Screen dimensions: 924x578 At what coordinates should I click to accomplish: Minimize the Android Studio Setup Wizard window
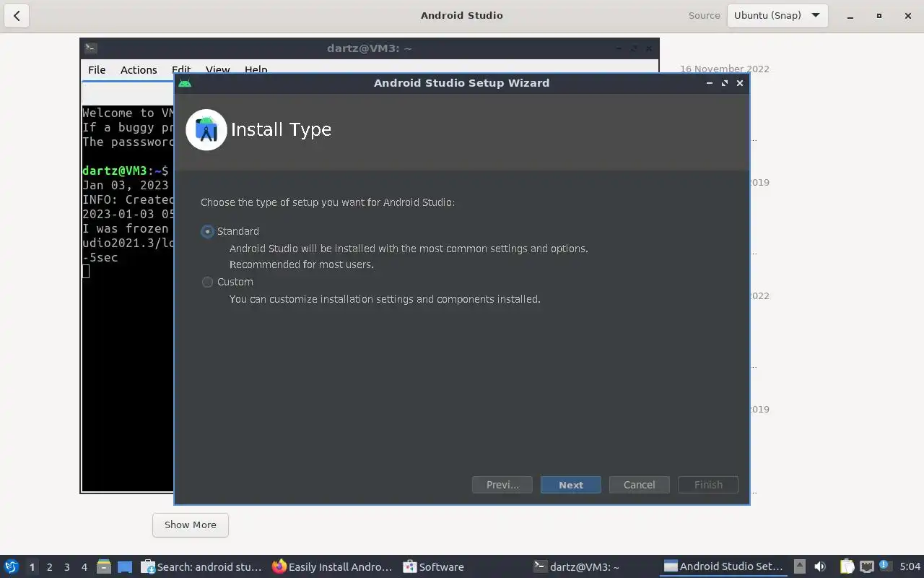click(x=710, y=83)
